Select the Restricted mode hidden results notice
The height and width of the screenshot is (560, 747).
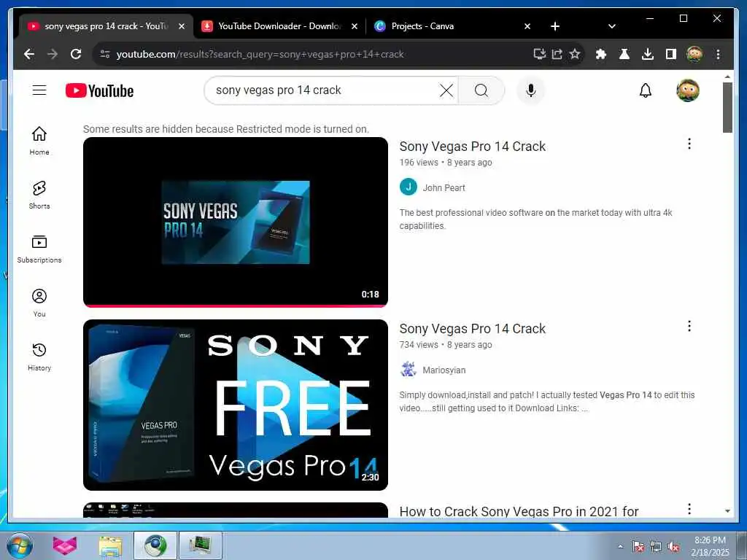click(226, 128)
